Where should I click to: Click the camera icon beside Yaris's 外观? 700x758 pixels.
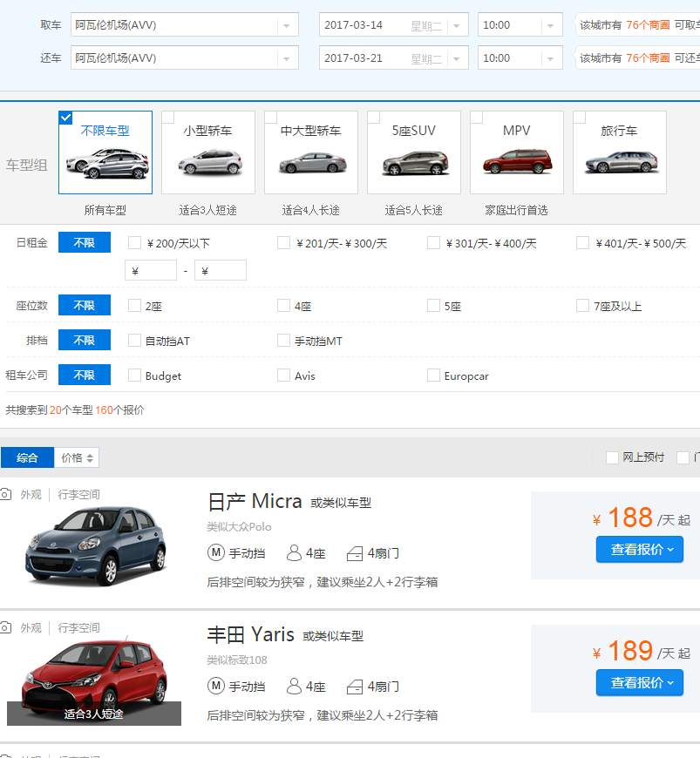[x=5, y=627]
